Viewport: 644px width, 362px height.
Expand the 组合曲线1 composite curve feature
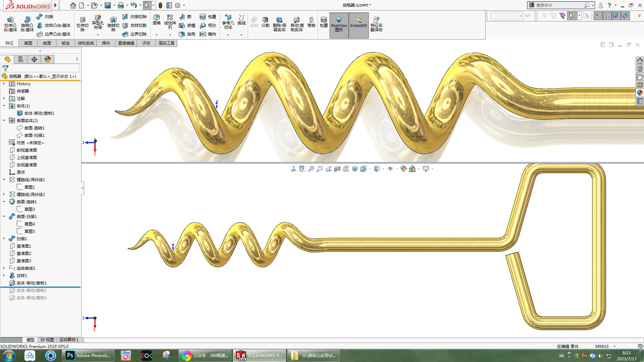pyautogui.click(x=4, y=268)
